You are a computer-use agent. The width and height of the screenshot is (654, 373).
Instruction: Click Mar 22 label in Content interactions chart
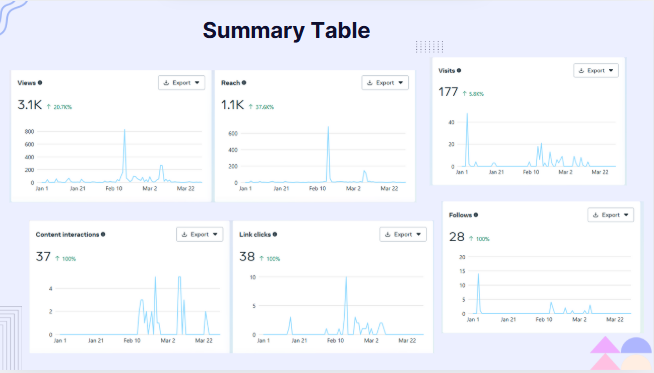[204, 340]
